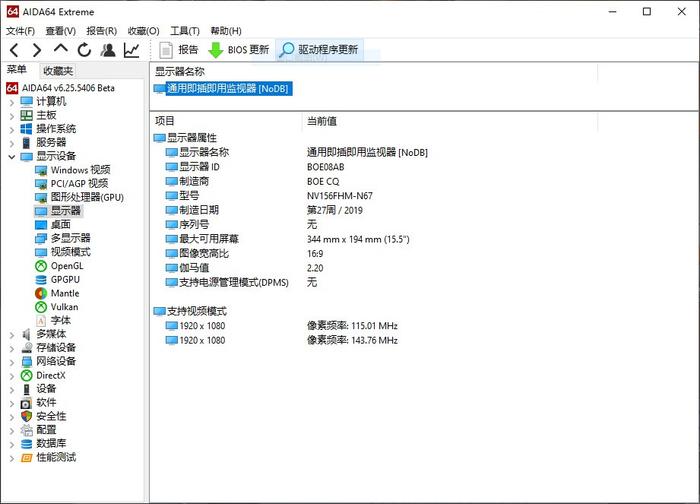Screen dimensions: 700x504
Task: Select the AIDA64 v6.25.5406 Beta root item
Action: (x=68, y=88)
